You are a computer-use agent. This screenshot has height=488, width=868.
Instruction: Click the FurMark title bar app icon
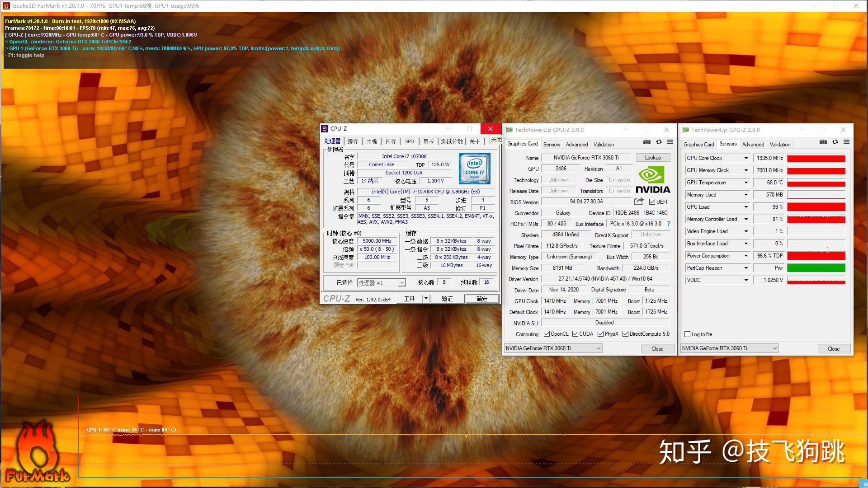tap(6, 6)
